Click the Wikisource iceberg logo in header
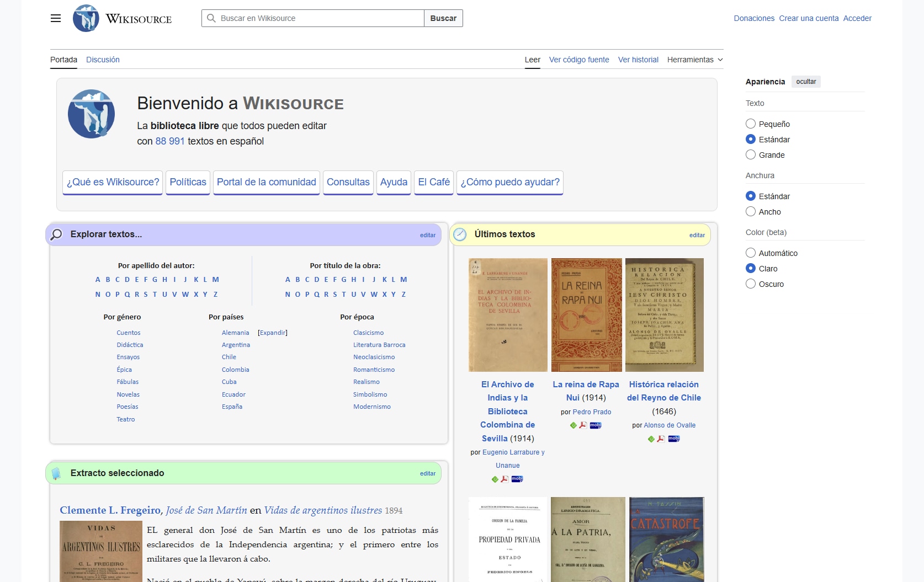 click(86, 18)
